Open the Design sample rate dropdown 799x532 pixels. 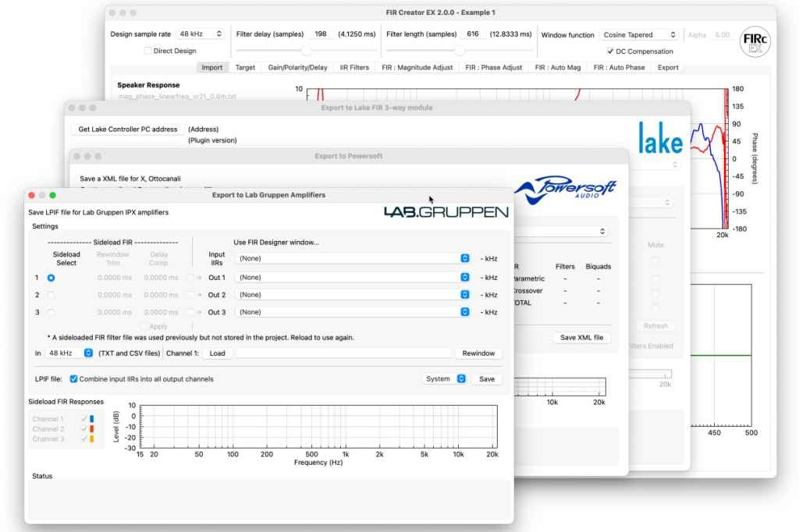pos(200,34)
